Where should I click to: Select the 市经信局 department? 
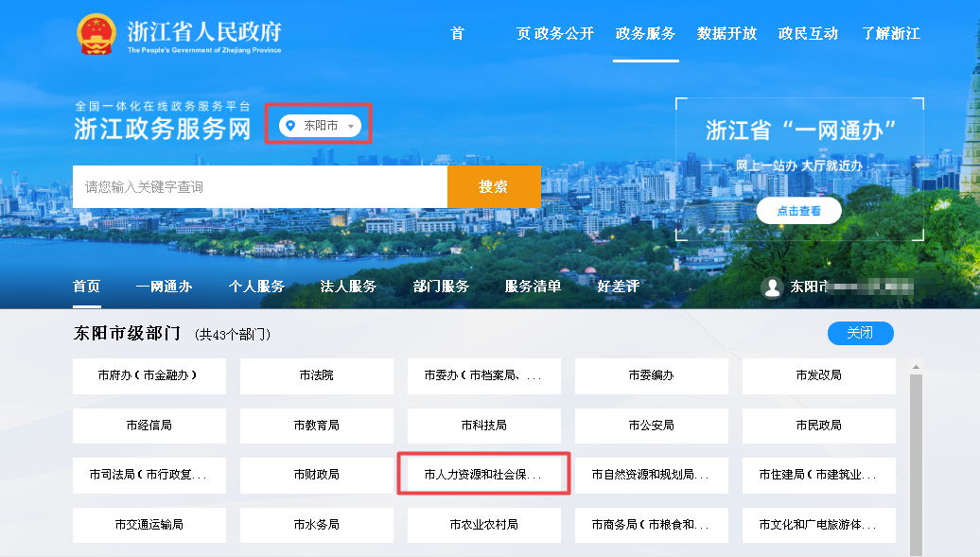pos(149,426)
